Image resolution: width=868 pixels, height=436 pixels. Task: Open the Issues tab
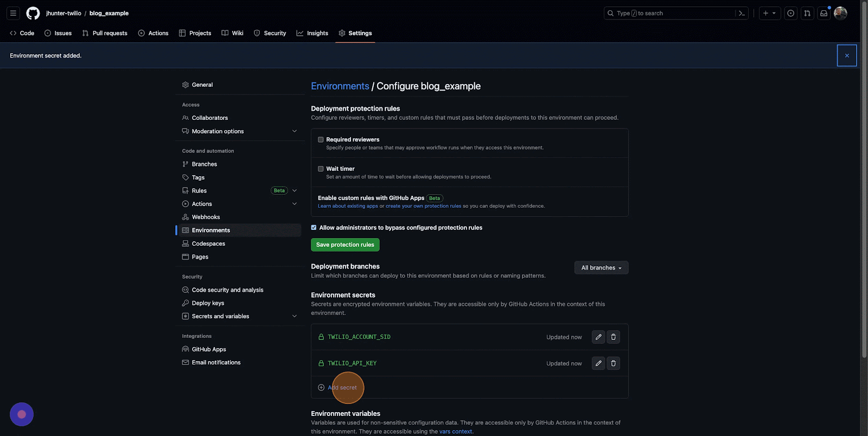pyautogui.click(x=58, y=33)
